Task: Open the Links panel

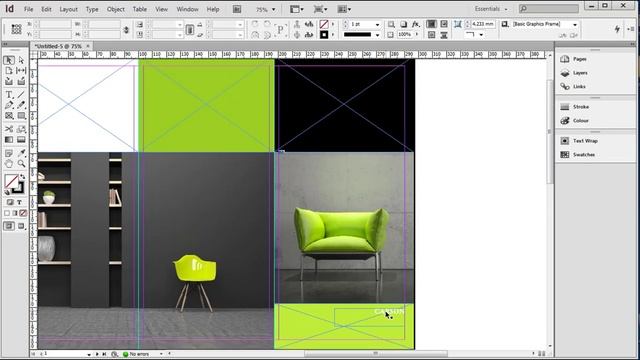Action: [x=579, y=87]
